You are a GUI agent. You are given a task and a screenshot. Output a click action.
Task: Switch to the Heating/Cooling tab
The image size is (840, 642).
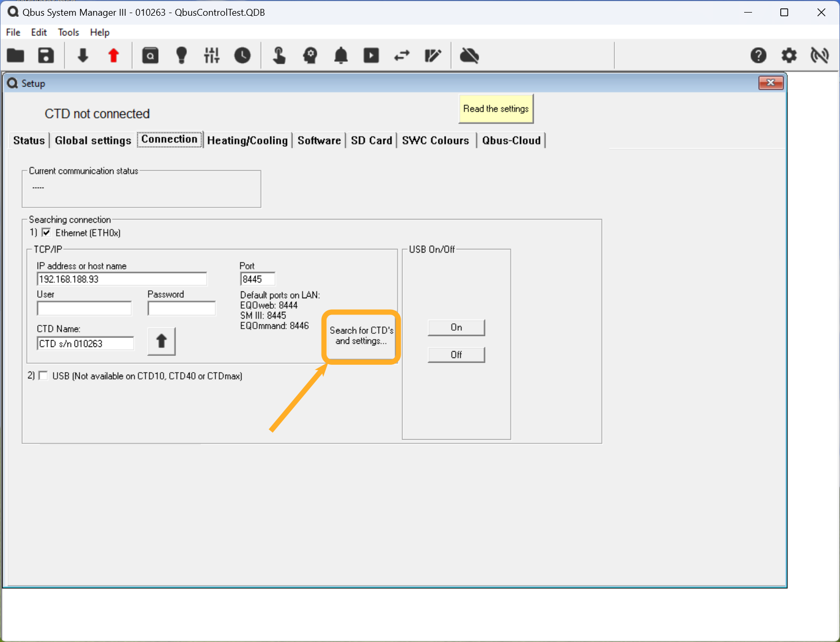pos(247,140)
